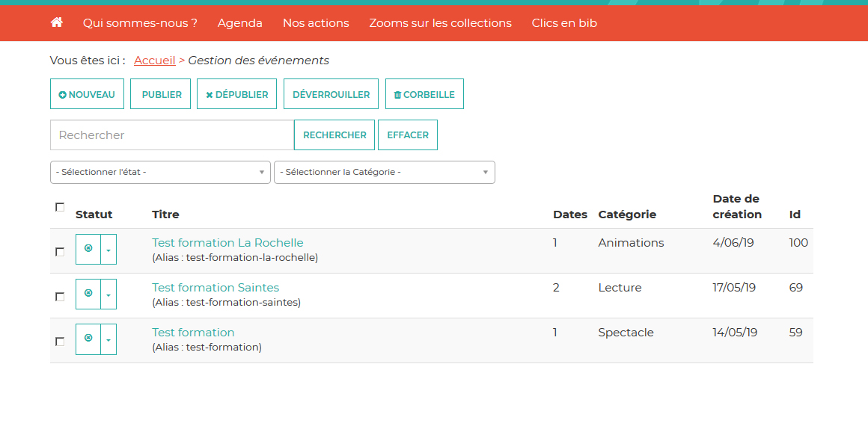The image size is (868, 435).
Task: Sort by Catégorie column header
Action: 627,215
